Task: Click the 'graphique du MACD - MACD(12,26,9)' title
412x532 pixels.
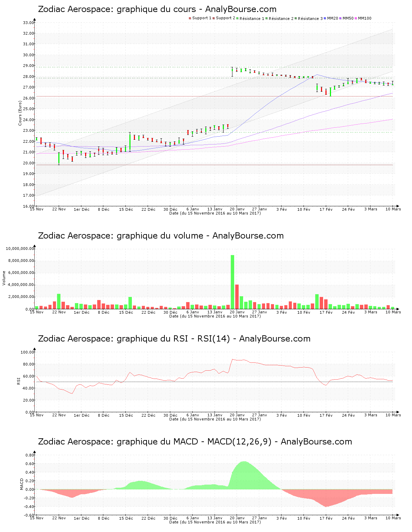Action: pyautogui.click(x=195, y=442)
